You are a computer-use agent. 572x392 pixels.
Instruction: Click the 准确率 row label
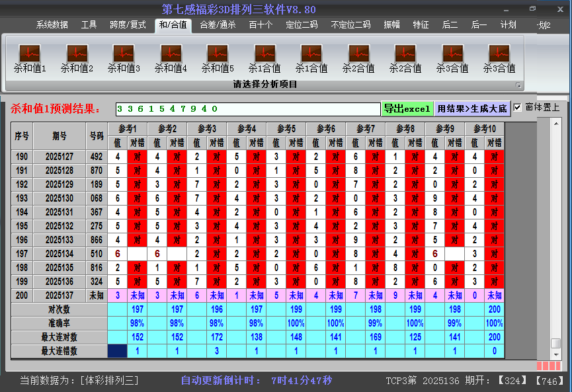click(59, 323)
